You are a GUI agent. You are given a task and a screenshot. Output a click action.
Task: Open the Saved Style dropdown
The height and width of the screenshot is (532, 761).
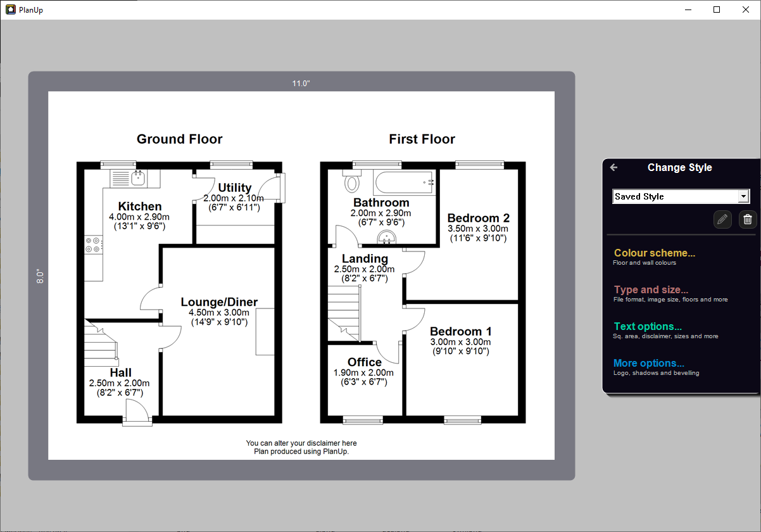point(681,196)
